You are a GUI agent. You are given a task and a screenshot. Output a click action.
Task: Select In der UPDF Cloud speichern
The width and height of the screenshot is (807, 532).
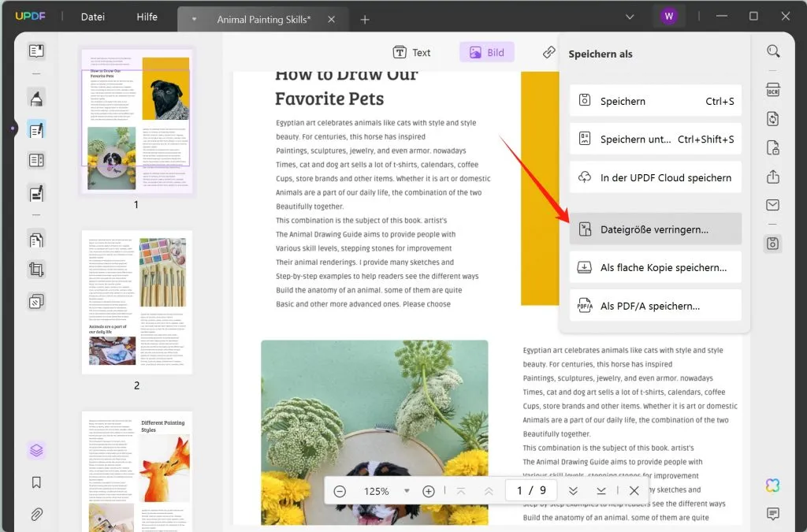[655, 177]
